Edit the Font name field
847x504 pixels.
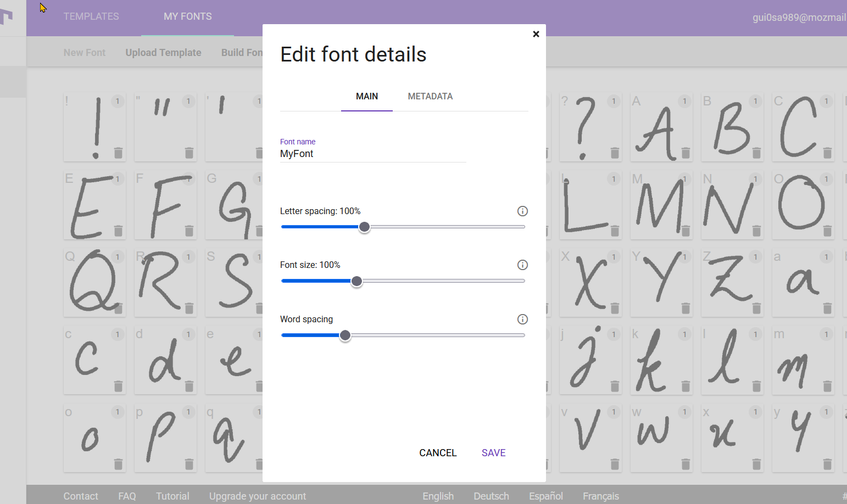click(x=373, y=154)
